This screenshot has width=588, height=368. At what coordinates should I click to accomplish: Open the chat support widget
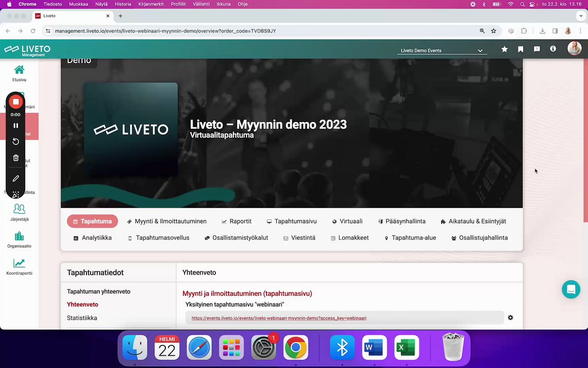[571, 289]
